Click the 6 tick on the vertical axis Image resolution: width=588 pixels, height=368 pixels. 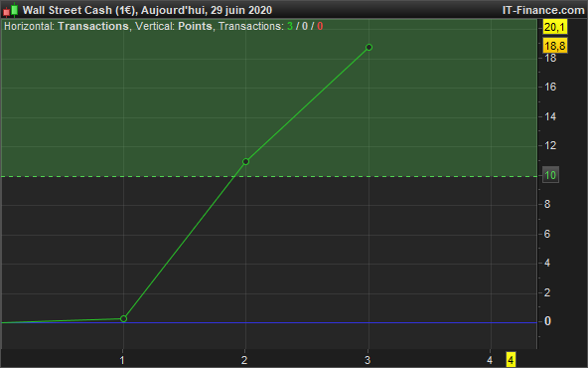tap(547, 234)
